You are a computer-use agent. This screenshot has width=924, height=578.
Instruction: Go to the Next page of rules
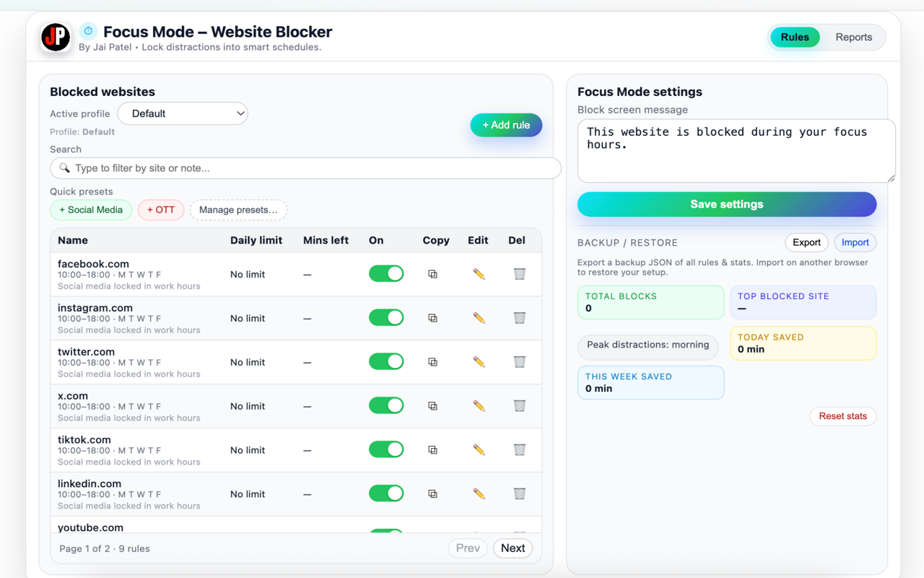point(513,548)
